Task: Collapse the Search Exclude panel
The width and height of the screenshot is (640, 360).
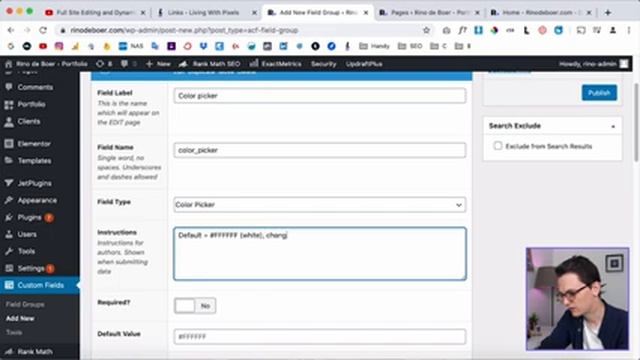Action: click(613, 126)
